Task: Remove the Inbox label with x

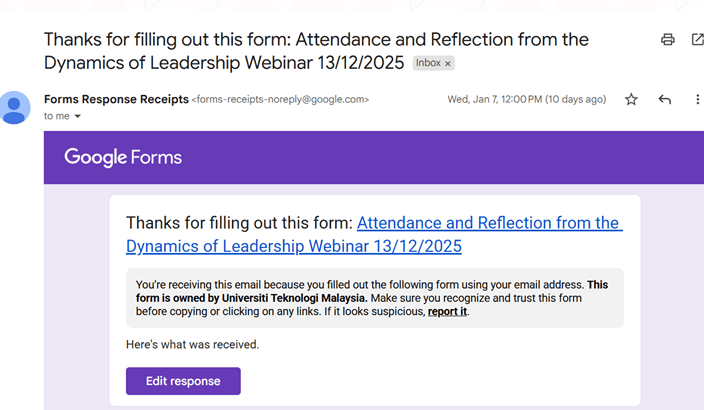Action: pos(448,63)
